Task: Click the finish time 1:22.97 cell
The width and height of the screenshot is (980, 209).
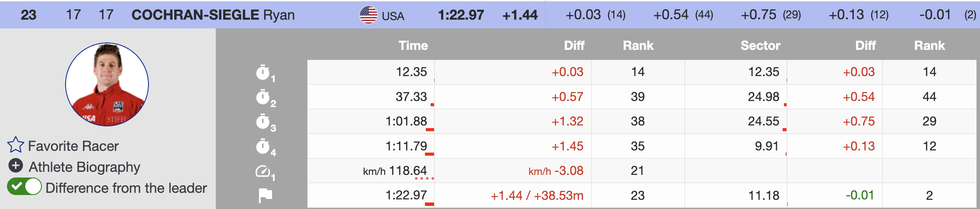Action: point(406,195)
